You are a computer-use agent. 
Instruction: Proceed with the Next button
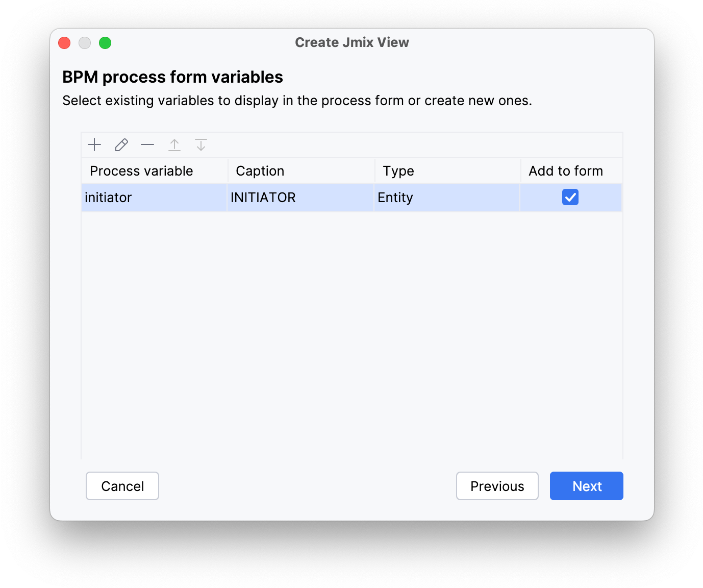click(586, 486)
